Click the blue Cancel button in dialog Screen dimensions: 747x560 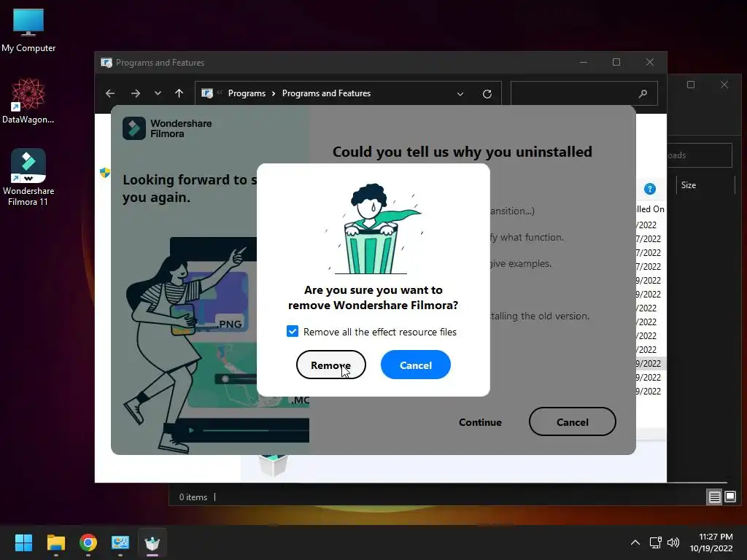click(x=415, y=365)
